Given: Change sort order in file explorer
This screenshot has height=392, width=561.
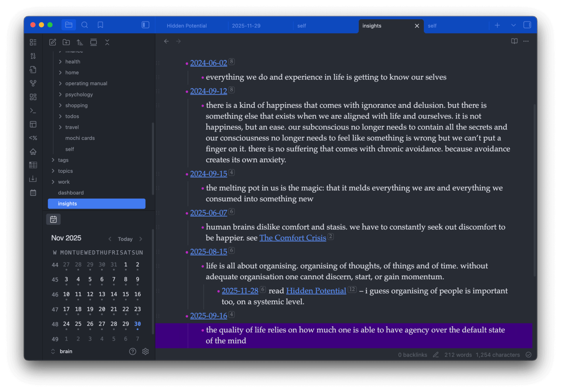Looking at the screenshot, I should pos(80,42).
